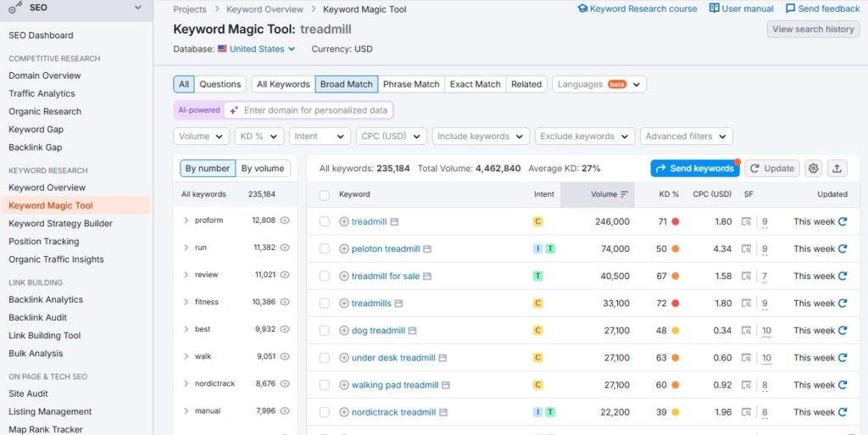Export keywords with upload icon

(x=837, y=168)
